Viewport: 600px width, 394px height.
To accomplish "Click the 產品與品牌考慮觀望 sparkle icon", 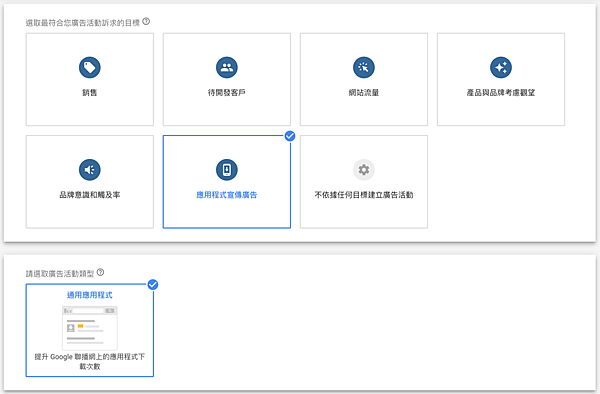I will pyautogui.click(x=501, y=67).
